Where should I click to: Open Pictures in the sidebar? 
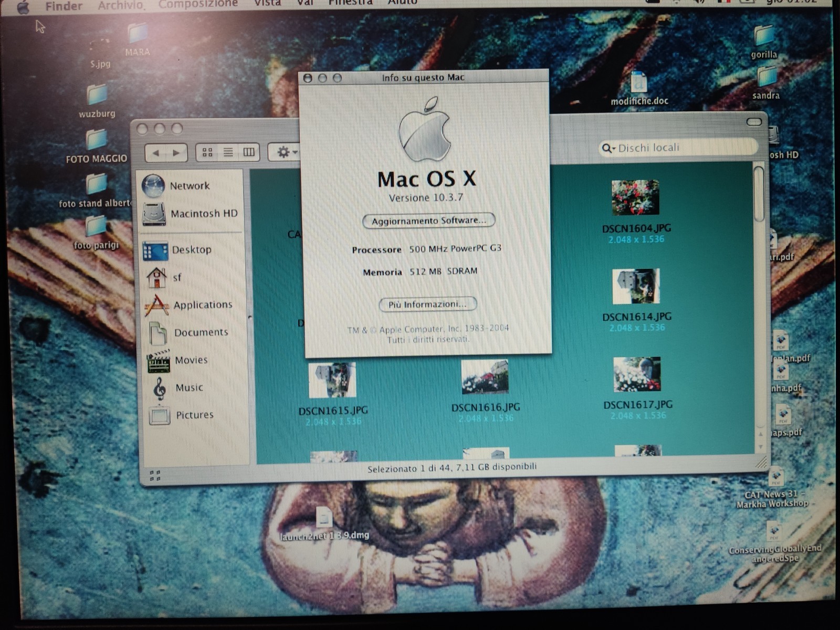[x=182, y=415]
